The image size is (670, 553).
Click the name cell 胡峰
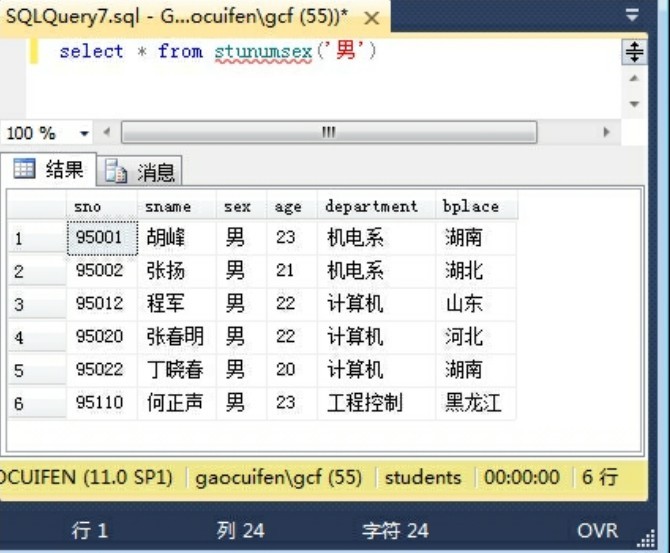[x=176, y=238]
